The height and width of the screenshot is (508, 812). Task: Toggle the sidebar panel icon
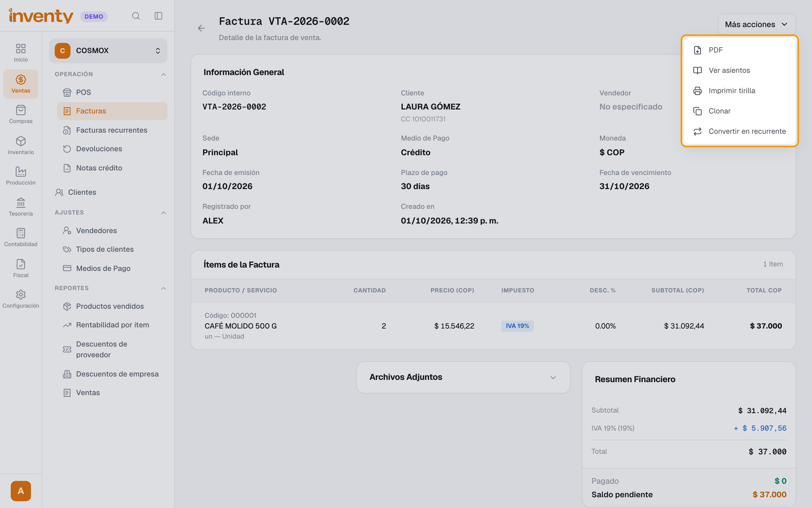[158, 16]
